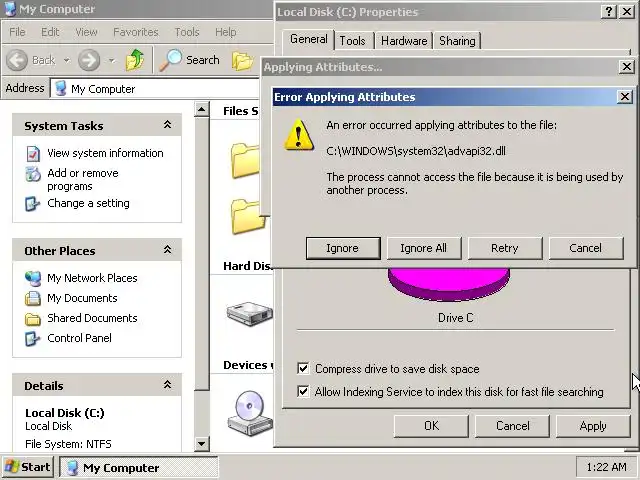The width and height of the screenshot is (640, 480).
Task: Click the Folders icon in toolbar
Action: click(x=242, y=60)
